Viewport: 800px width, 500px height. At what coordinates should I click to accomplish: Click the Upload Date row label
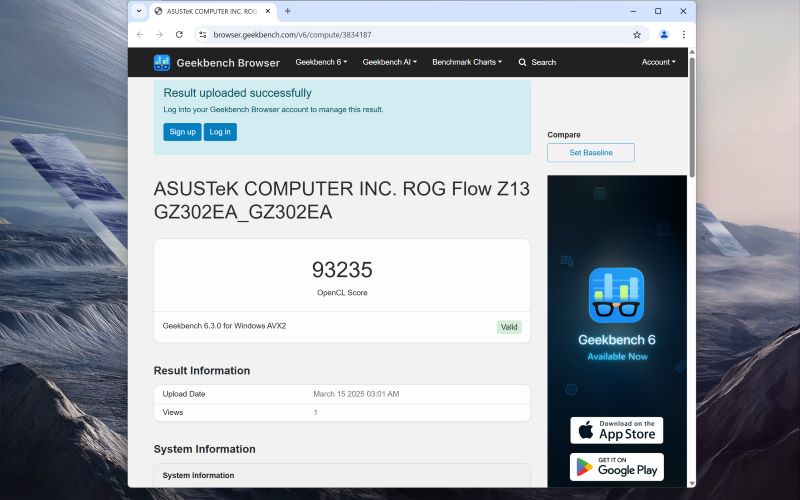184,394
